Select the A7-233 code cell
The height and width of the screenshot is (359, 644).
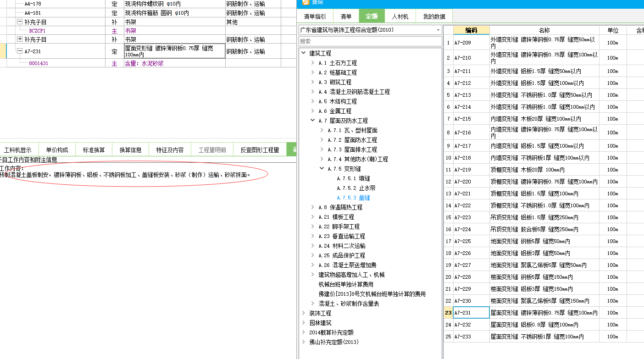coord(471,337)
